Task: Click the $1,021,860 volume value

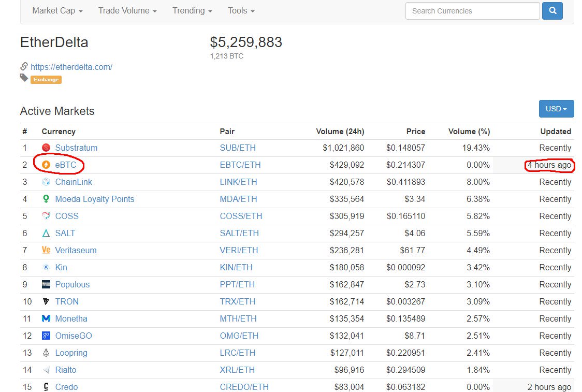Action: 343,148
